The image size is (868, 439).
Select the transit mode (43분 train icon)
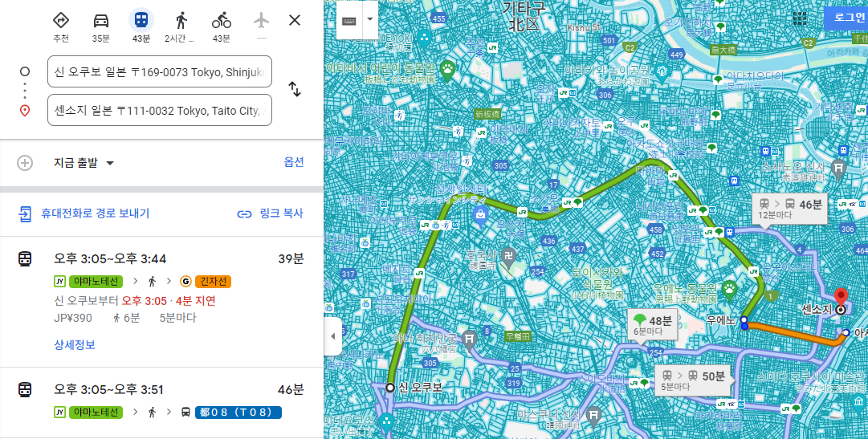pos(141,21)
